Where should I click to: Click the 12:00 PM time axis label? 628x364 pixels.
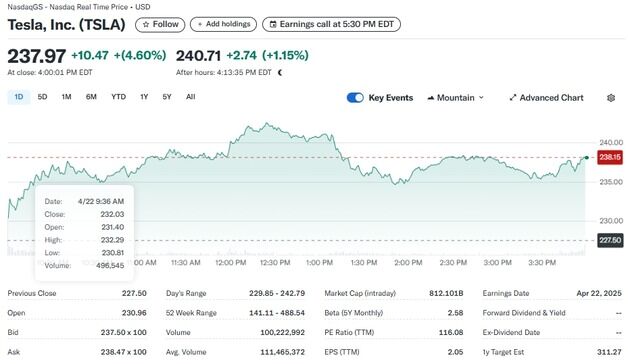click(x=231, y=263)
